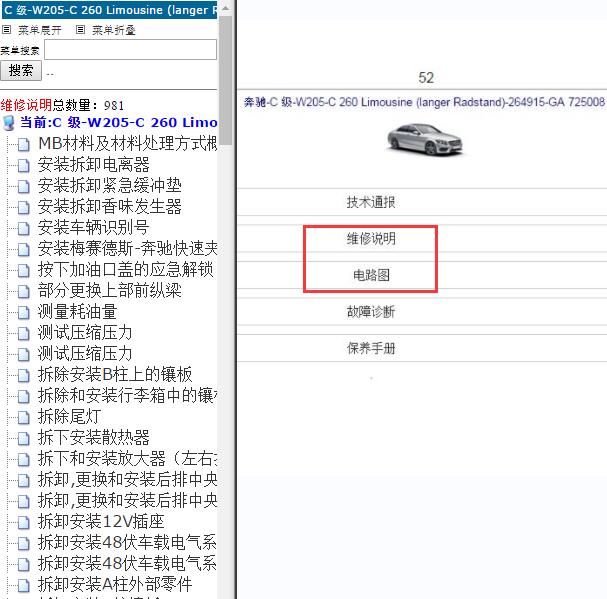This screenshot has height=599, width=607.
Task: Click the left panel vertical scrollbar thumb
Action: [225, 79]
